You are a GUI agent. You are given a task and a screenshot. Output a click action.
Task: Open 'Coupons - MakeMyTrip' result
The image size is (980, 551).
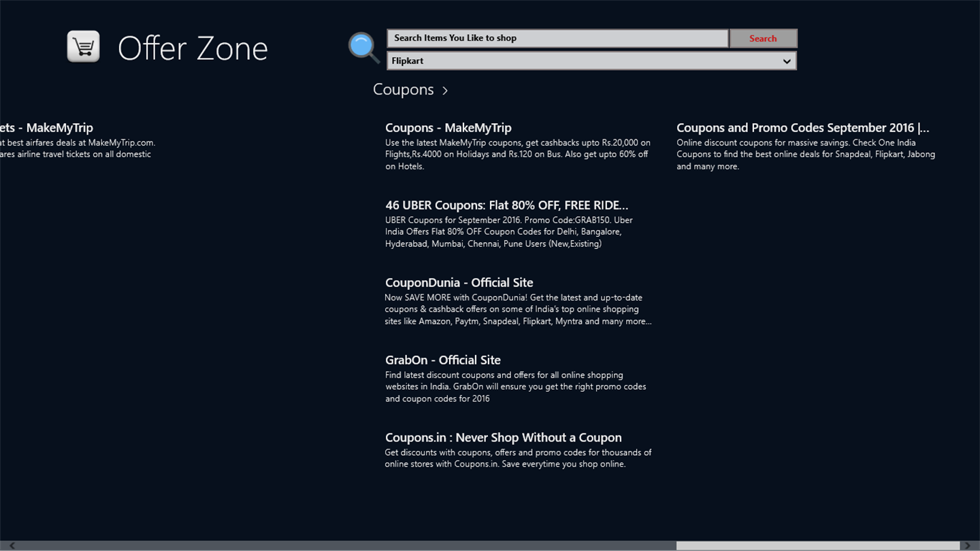point(448,128)
